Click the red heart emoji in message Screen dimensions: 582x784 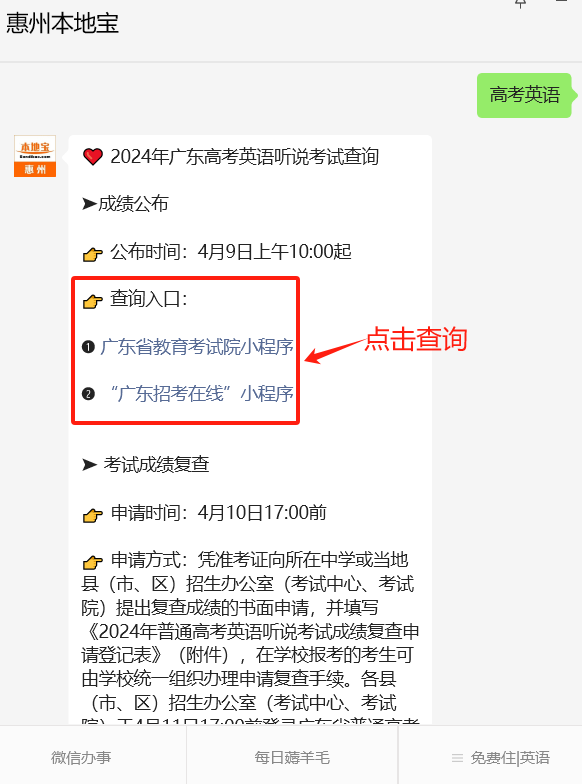click(92, 157)
